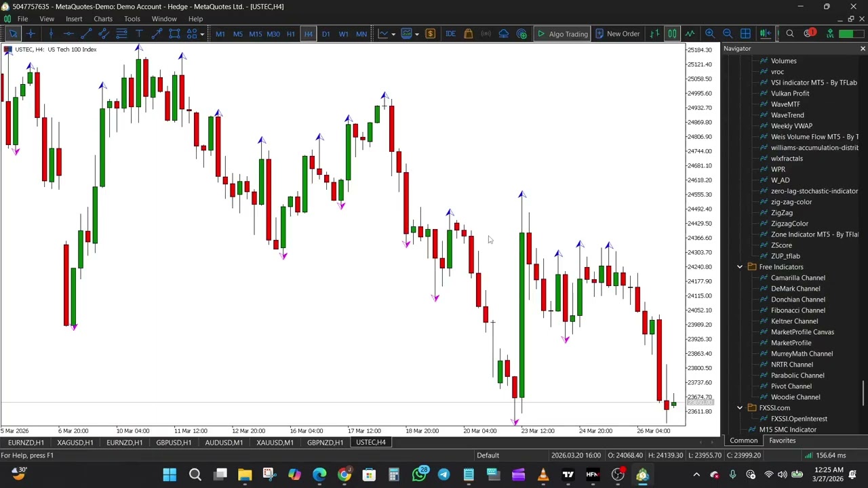Open the trading signals icon
868x488 pixels.
click(486, 34)
